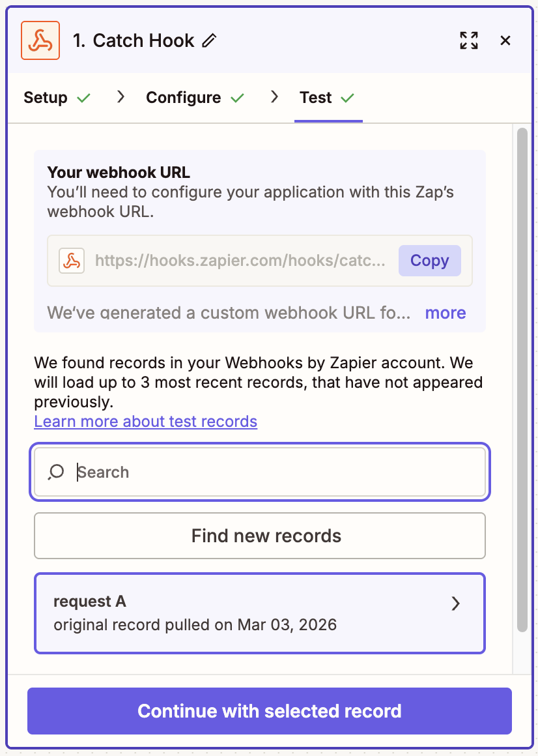This screenshot has height=756, width=538.
Task: Open Learn more about test records link
Action: (145, 422)
